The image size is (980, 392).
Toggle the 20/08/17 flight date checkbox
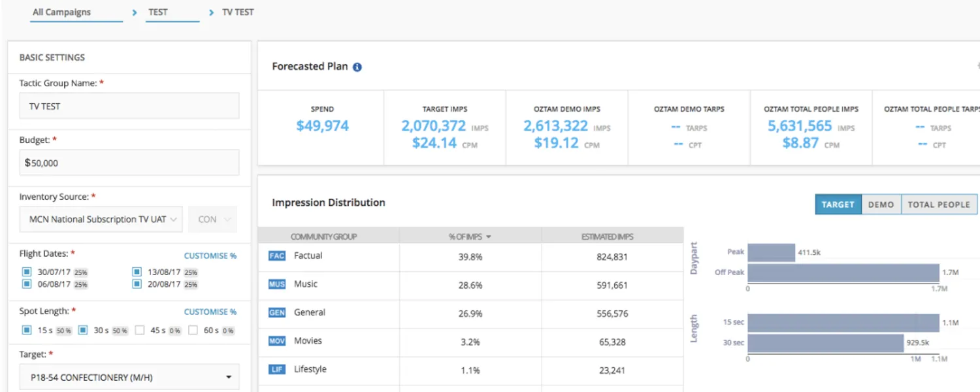[x=137, y=284]
